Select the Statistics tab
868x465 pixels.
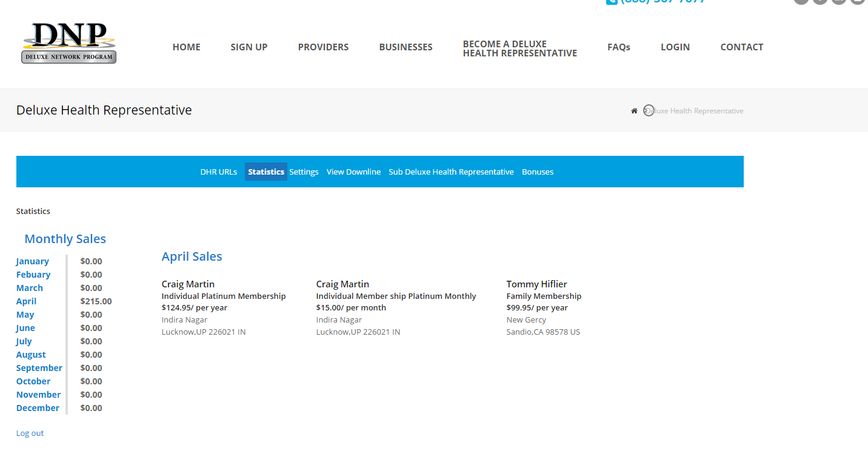click(266, 172)
